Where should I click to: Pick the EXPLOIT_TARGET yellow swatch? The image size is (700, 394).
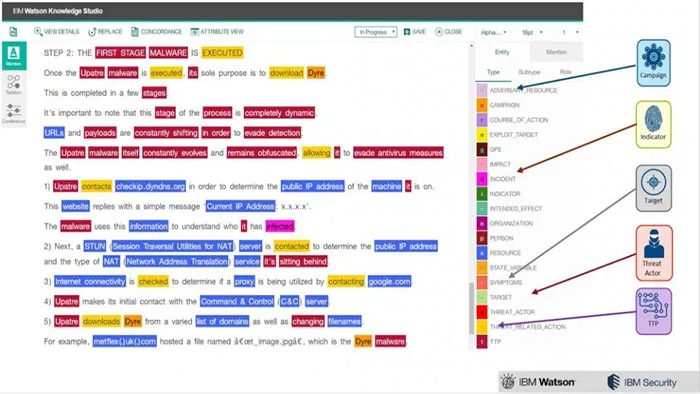482,134
